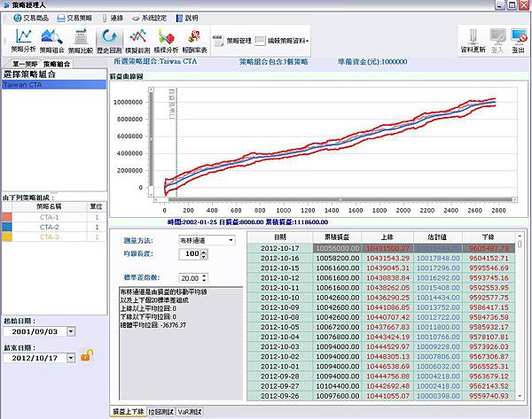
Task: Switch to the 策略組合 left panel tab
Action: click(x=57, y=64)
